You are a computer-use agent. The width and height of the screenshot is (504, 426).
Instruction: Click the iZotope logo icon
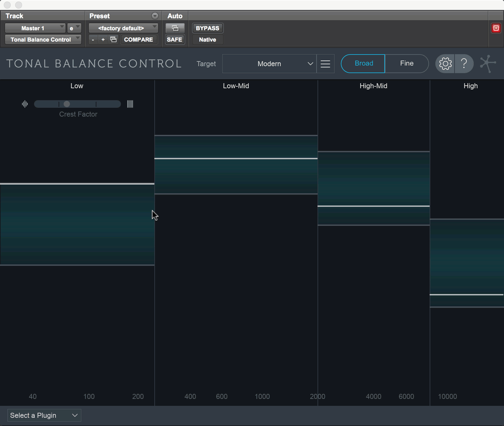[x=488, y=64]
